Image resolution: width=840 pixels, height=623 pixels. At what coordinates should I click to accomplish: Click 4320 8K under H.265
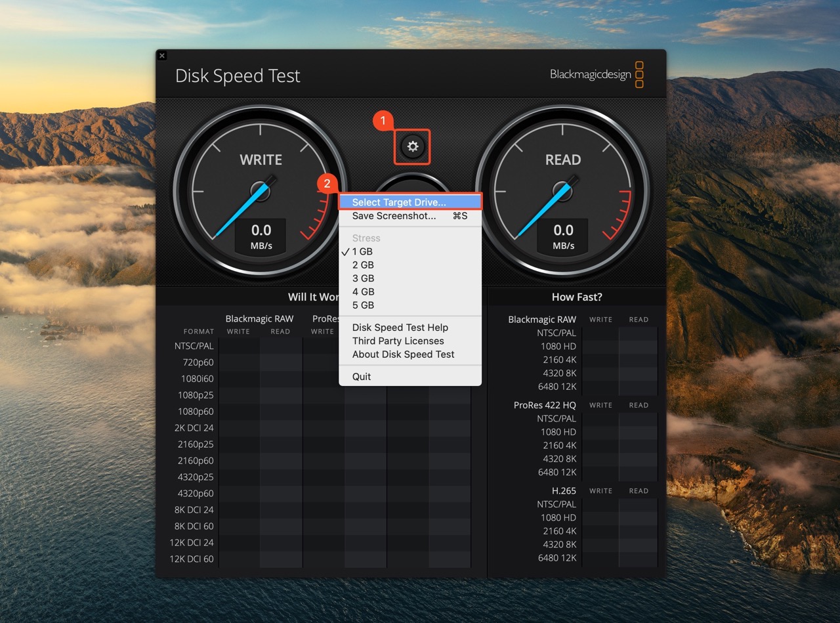click(558, 544)
